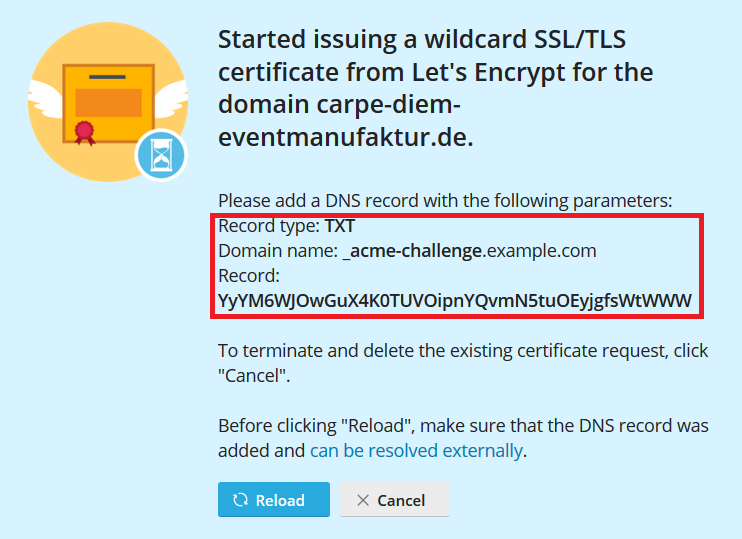Open the "can be resolved externally" link
The image size is (742, 539).
point(416,450)
